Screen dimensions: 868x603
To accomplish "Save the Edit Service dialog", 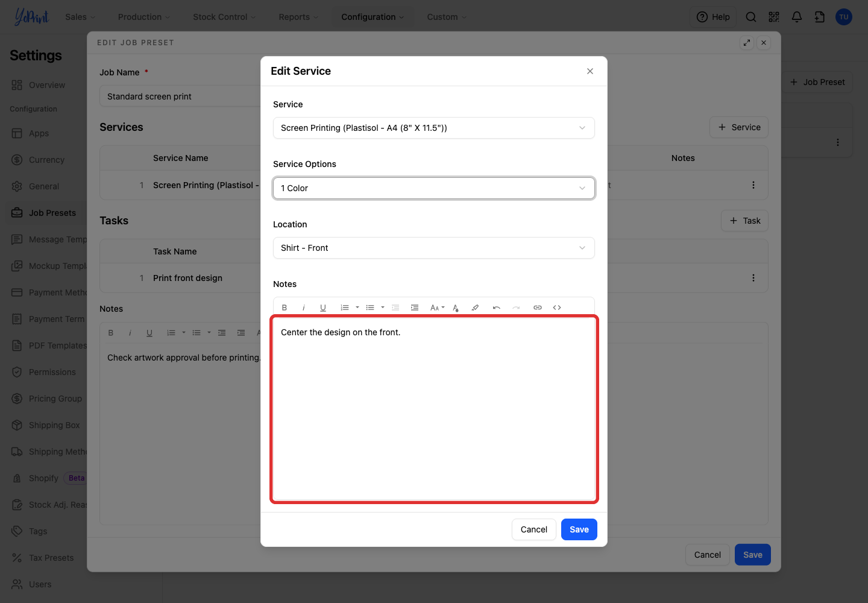I will (579, 529).
